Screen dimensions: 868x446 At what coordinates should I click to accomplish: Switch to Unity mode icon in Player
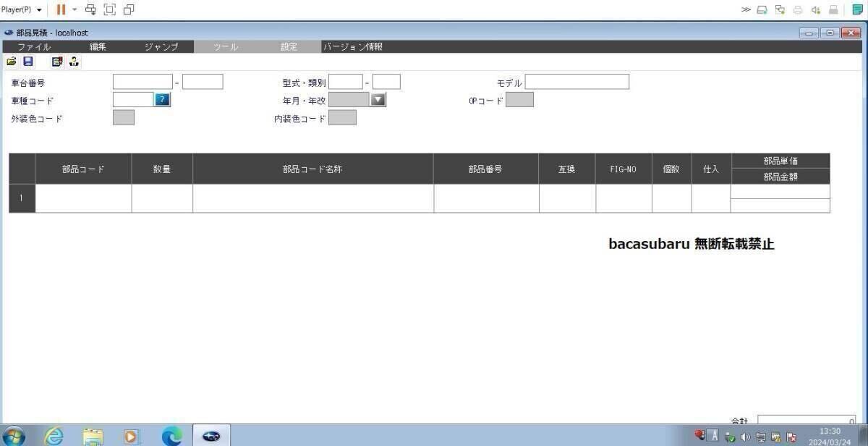(129, 9)
